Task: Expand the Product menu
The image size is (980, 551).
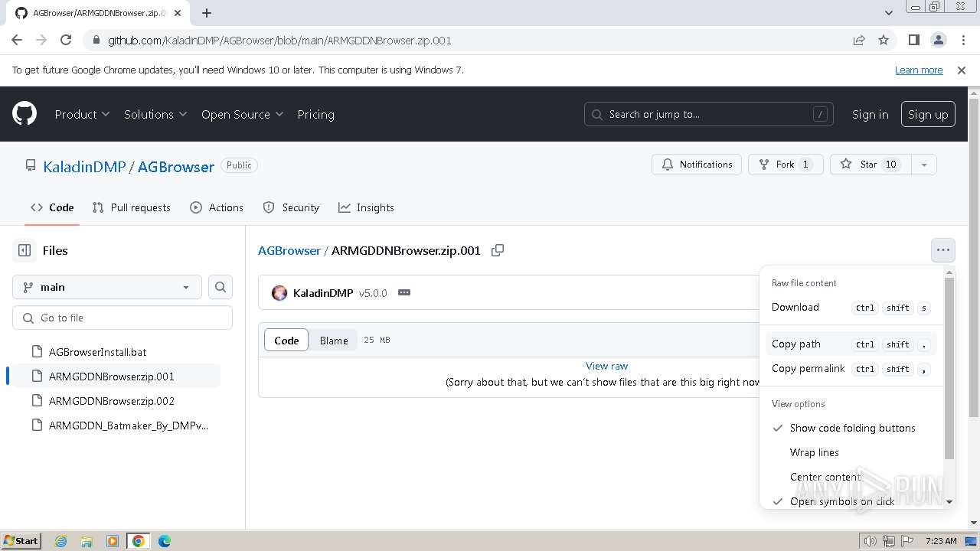Action: tap(82, 114)
